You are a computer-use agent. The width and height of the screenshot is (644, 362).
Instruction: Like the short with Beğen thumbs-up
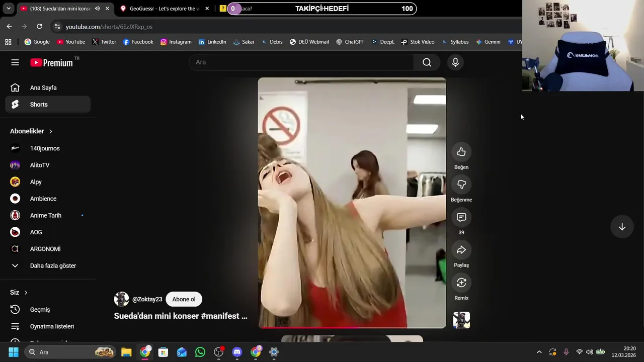(x=461, y=152)
